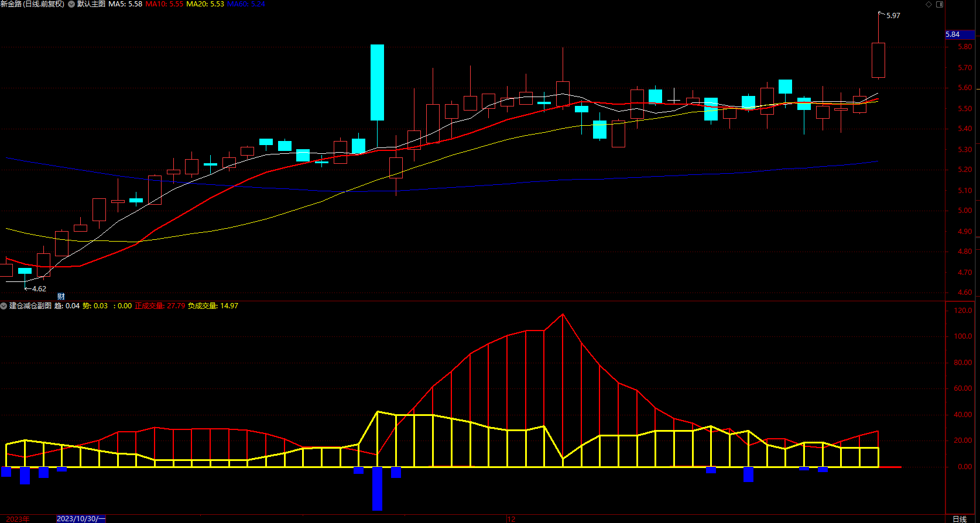Click the stock title 新金路(日线,前复权)
The width and height of the screenshot is (980, 523).
[32, 4]
